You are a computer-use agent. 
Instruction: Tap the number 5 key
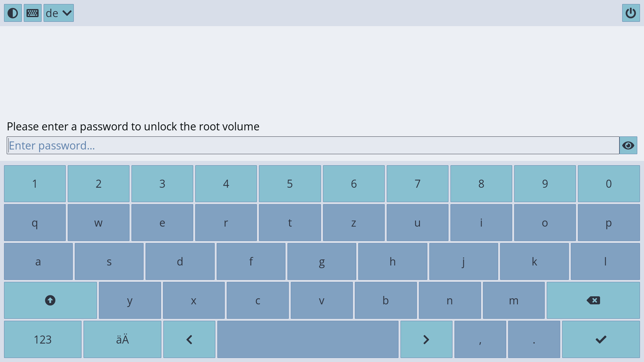pos(290,184)
